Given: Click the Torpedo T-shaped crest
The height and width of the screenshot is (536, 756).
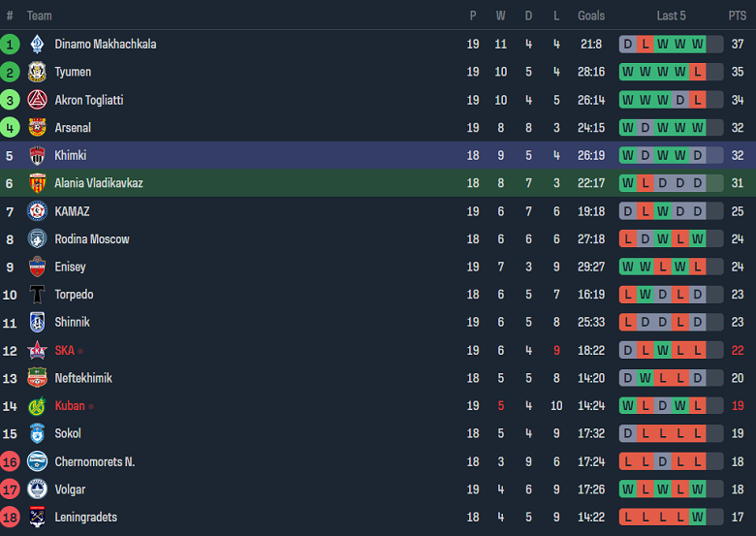Looking at the screenshot, I should coord(37,295).
